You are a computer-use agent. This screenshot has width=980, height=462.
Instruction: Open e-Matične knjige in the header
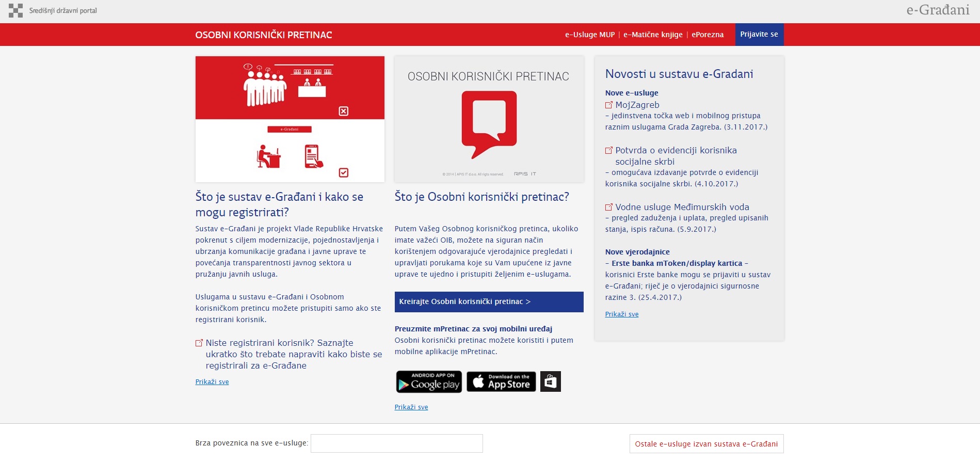653,35
